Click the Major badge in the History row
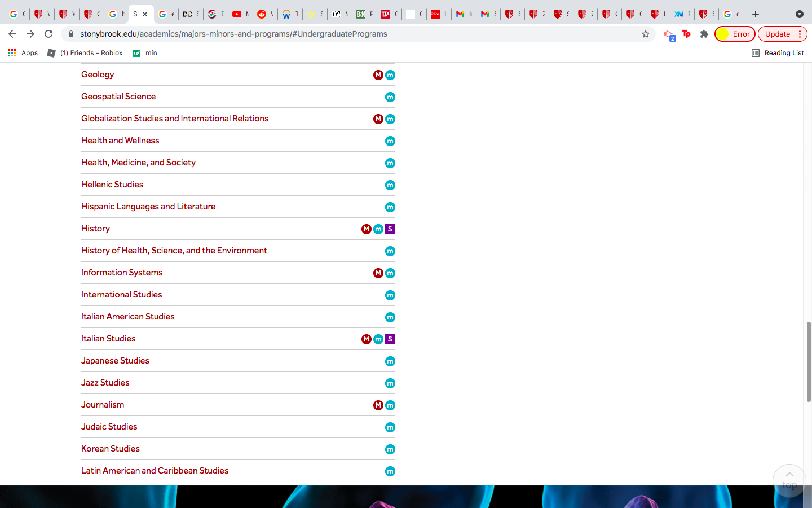The height and width of the screenshot is (508, 812). click(x=367, y=229)
